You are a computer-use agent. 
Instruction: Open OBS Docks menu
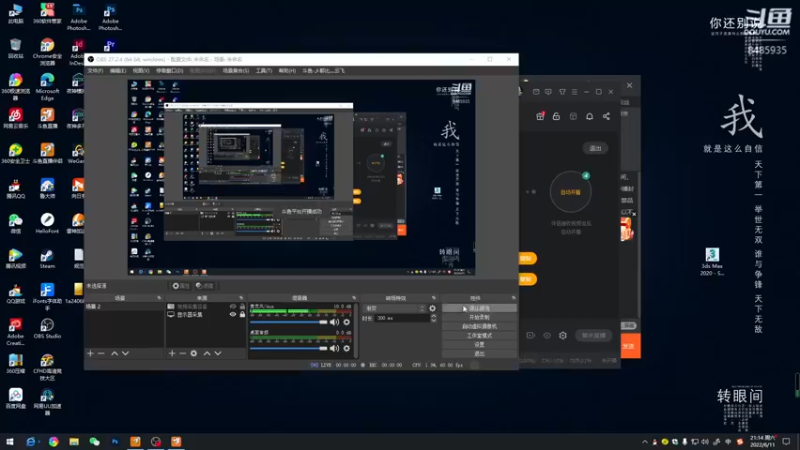click(x=169, y=71)
